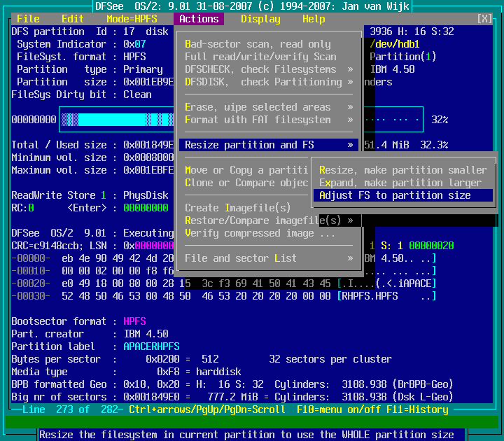Select Verify compressed image option

click(259, 233)
